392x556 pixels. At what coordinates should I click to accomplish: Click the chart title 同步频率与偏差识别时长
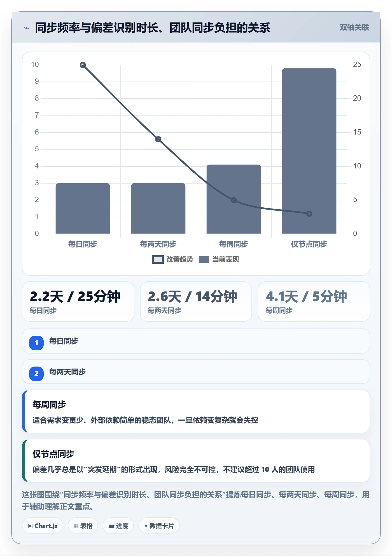point(153,28)
